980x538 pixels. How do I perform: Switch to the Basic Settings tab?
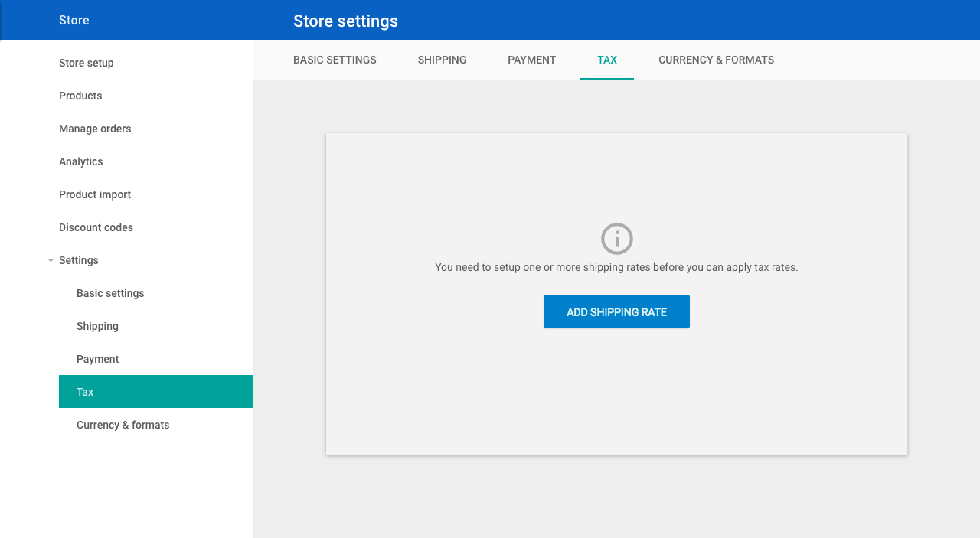tap(335, 60)
